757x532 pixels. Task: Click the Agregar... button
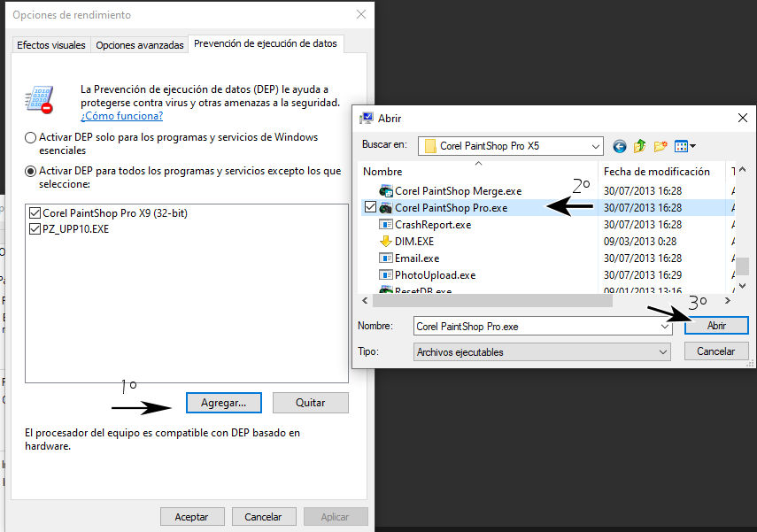coord(223,403)
